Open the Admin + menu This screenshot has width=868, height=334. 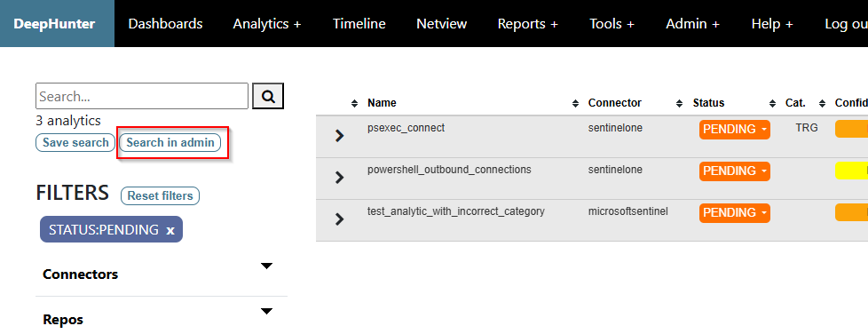tap(692, 24)
